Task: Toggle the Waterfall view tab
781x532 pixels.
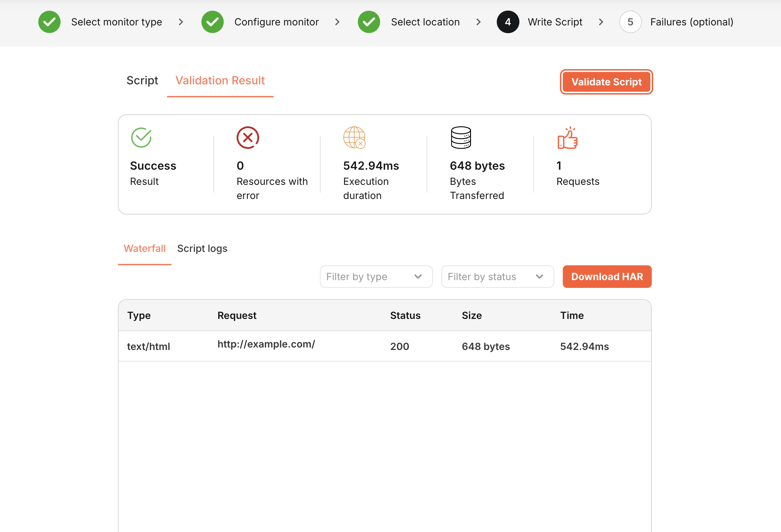Action: [x=145, y=248]
